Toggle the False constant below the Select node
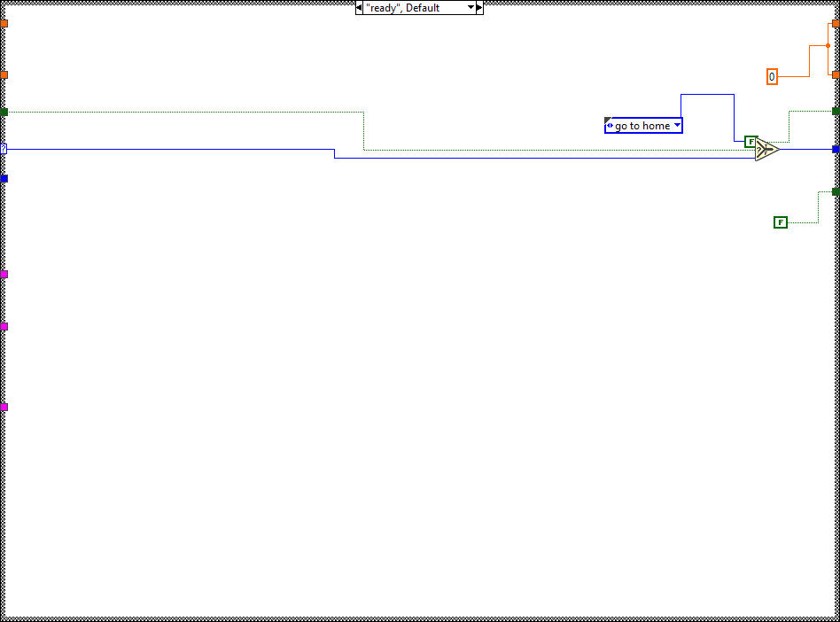The width and height of the screenshot is (840, 622). (x=780, y=222)
